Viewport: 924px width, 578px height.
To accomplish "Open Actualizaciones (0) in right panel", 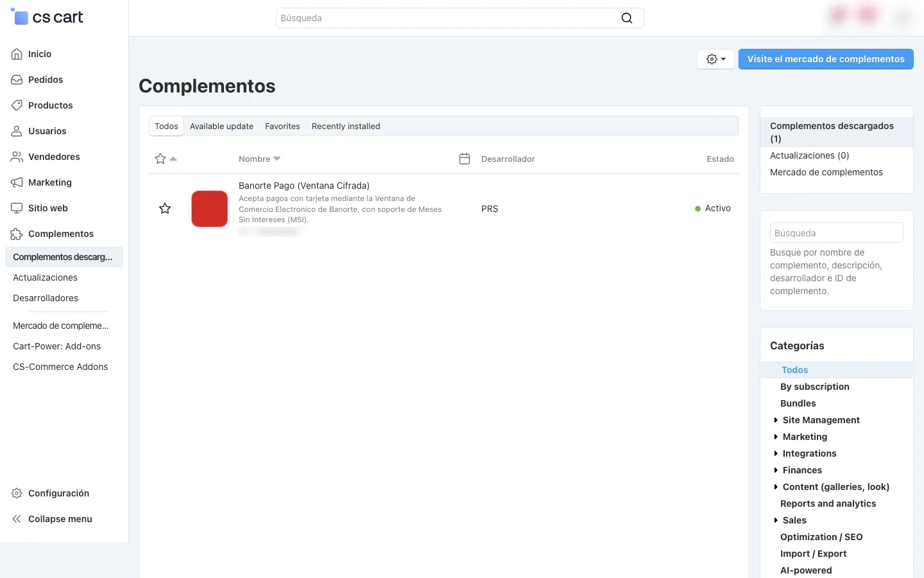I will coord(810,155).
